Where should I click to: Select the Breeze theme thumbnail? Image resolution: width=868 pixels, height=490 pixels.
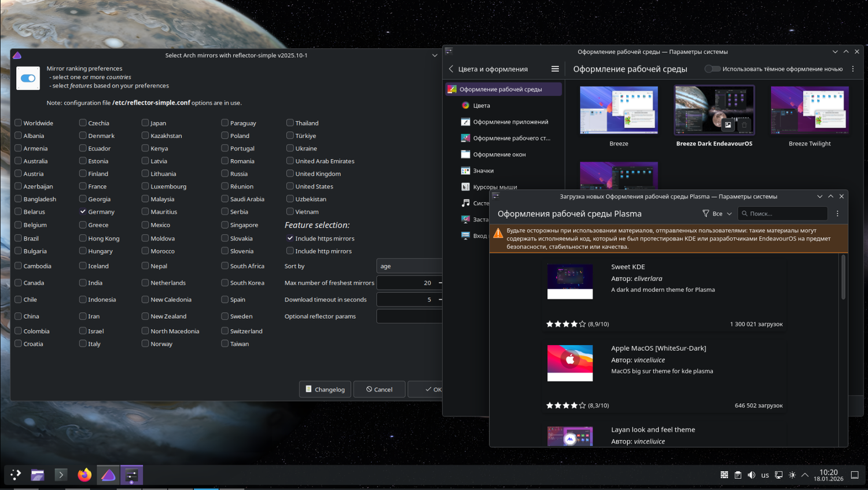619,110
